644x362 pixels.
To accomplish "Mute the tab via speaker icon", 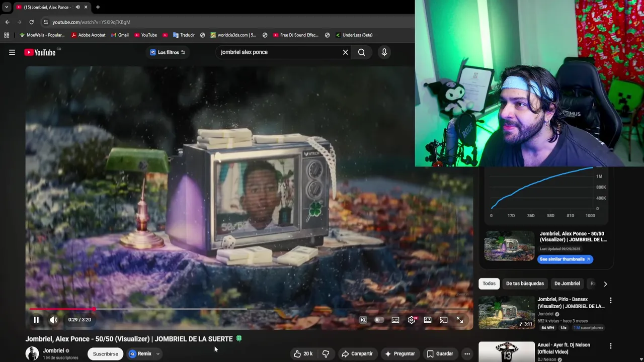I will pos(77,7).
